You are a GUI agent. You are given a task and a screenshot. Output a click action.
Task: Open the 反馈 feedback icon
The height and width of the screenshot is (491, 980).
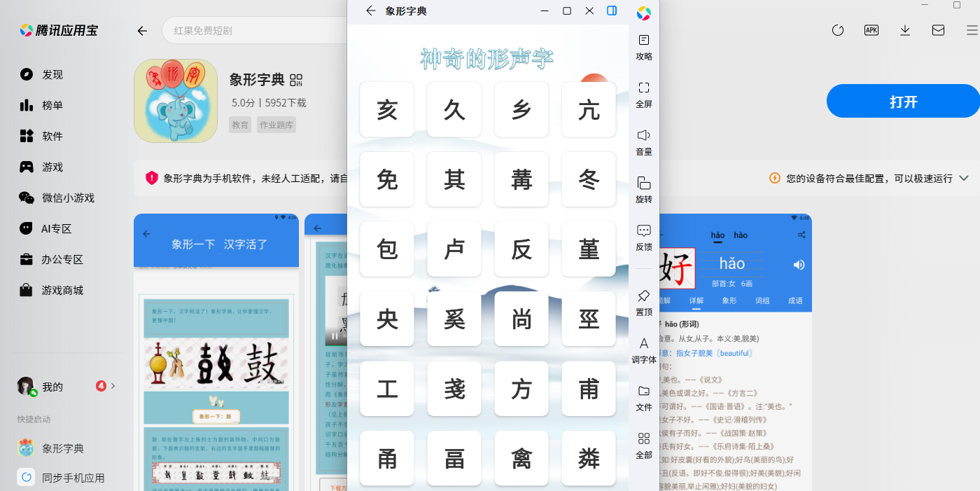[644, 237]
